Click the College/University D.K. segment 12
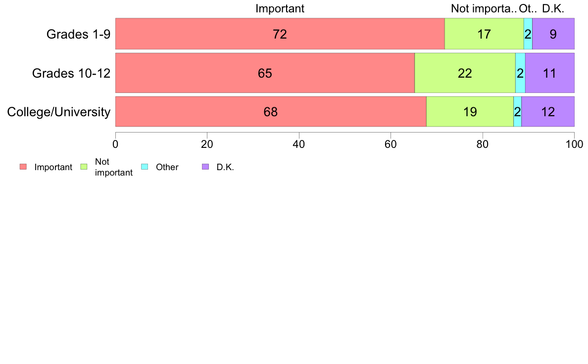Image resolution: width=588 pixels, height=364 pixels. pyautogui.click(x=548, y=112)
